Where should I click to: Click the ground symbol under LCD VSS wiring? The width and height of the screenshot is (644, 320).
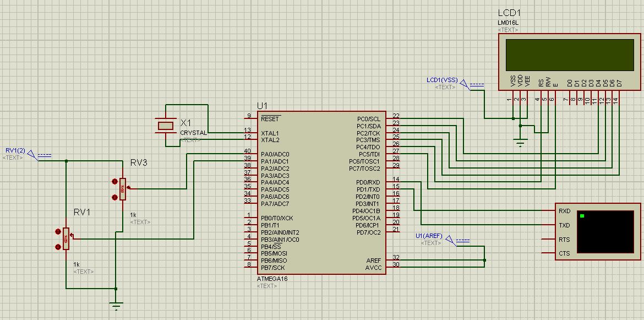[x=520, y=142]
